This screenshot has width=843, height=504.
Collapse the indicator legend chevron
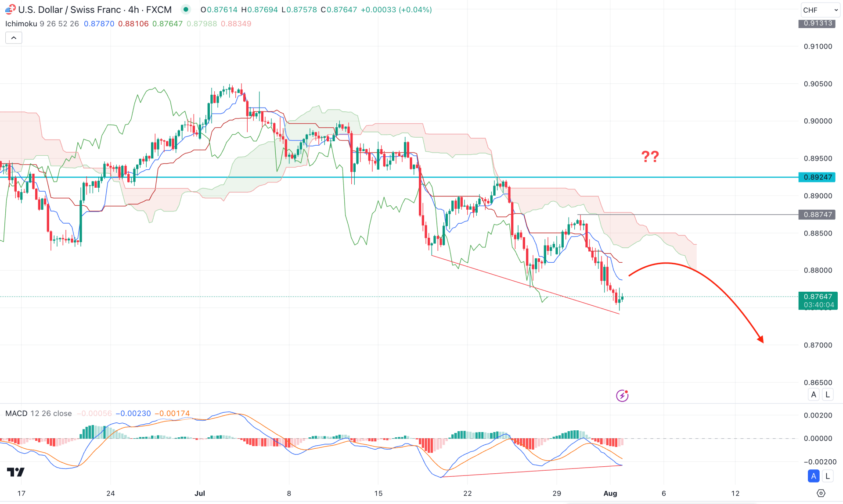(14, 38)
